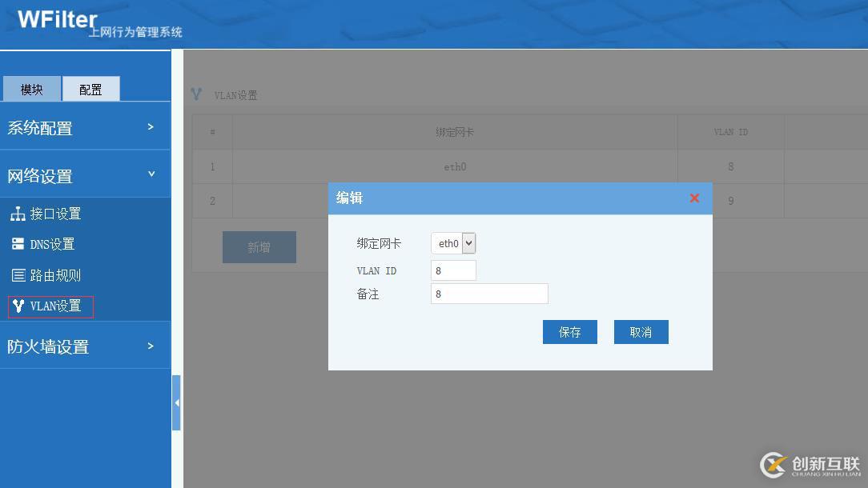Click the 绑定网卡 column header

[x=455, y=132]
